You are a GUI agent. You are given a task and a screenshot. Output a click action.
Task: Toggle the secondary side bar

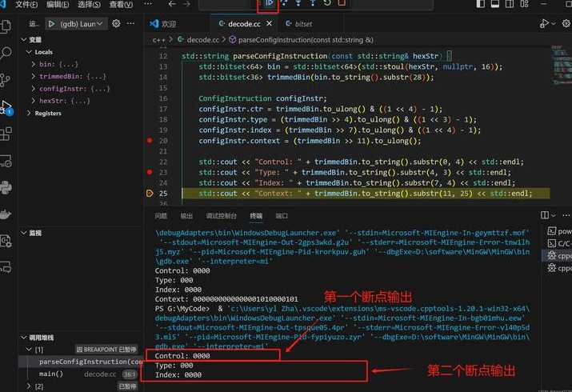pyautogui.click(x=510, y=4)
